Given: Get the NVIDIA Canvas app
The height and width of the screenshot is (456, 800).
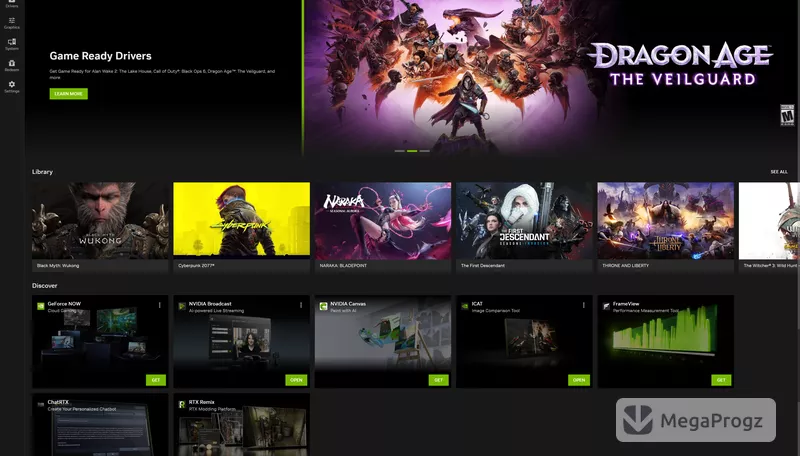Looking at the screenshot, I should tap(438, 380).
